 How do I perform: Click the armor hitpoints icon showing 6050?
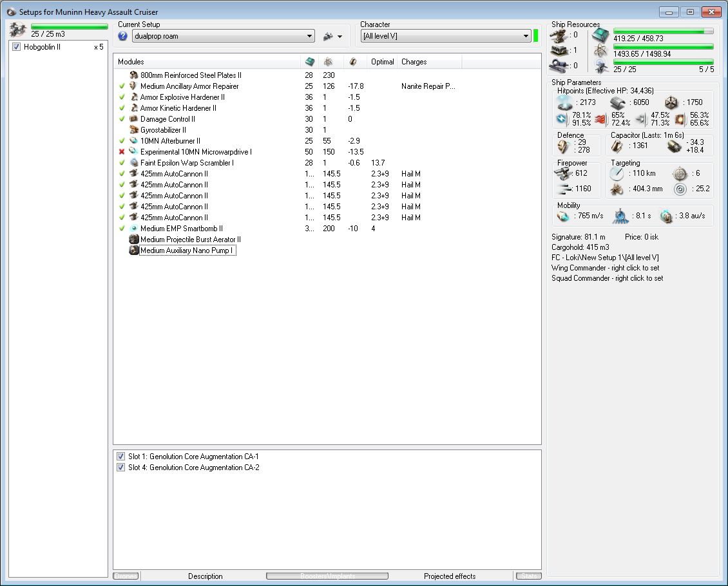pos(618,102)
